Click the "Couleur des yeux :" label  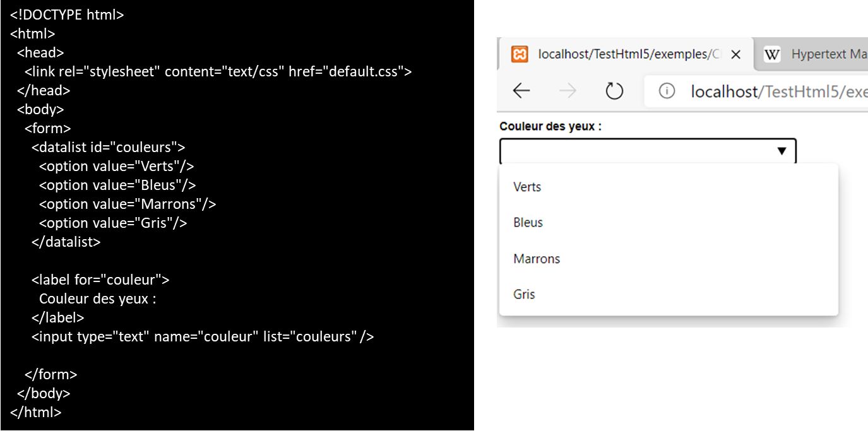(550, 126)
